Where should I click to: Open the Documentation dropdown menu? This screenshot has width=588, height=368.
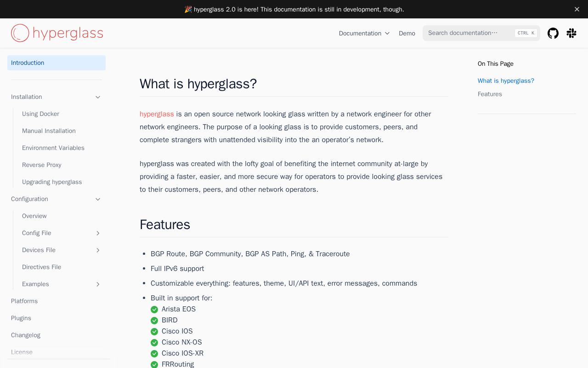pyautogui.click(x=364, y=33)
